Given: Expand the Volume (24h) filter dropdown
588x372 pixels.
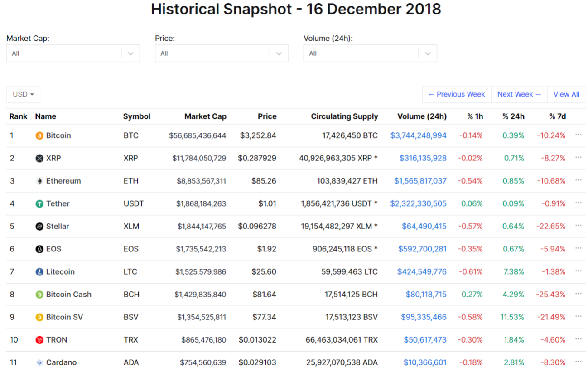Looking at the screenshot, I should click(370, 53).
